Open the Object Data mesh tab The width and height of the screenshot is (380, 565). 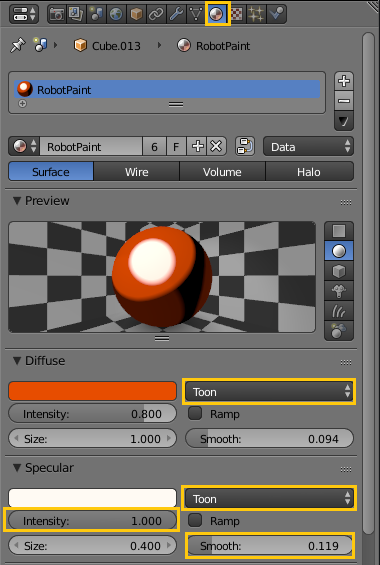pyautogui.click(x=196, y=14)
